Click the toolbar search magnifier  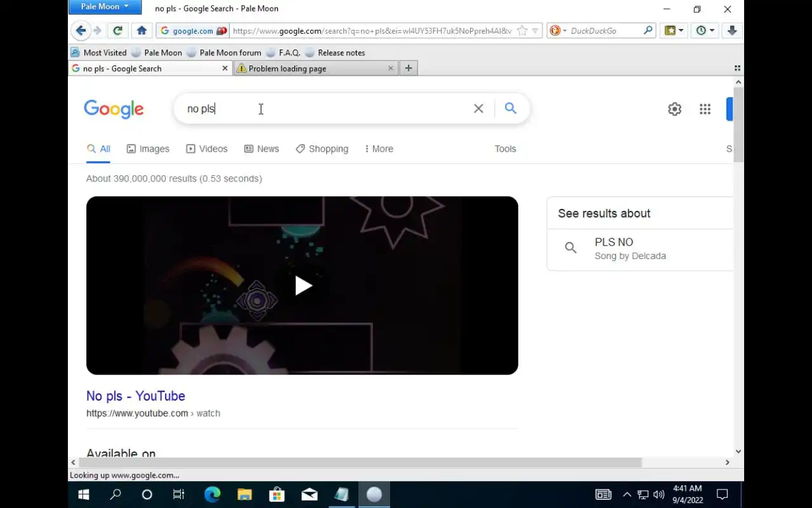pyautogui.click(x=648, y=30)
